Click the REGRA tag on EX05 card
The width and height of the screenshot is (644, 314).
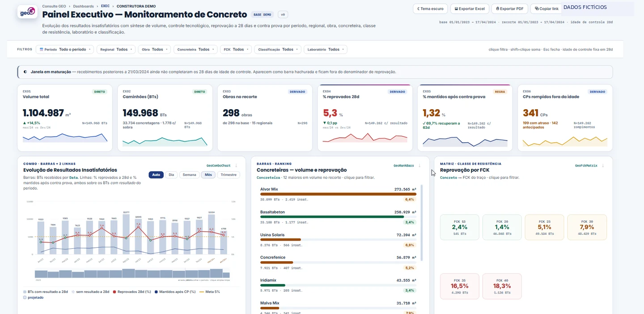coord(500,92)
